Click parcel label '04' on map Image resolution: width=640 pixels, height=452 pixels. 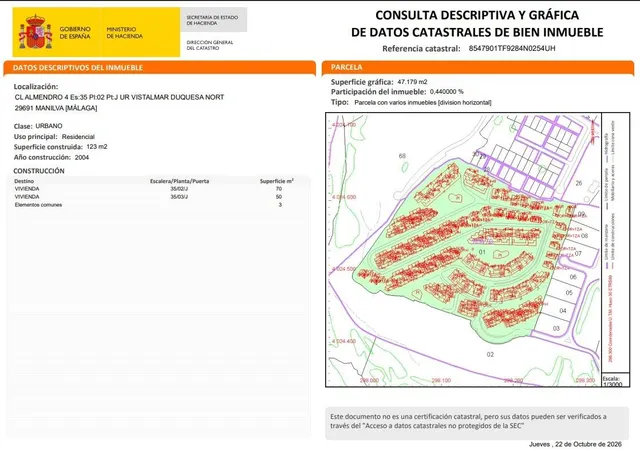(x=563, y=311)
